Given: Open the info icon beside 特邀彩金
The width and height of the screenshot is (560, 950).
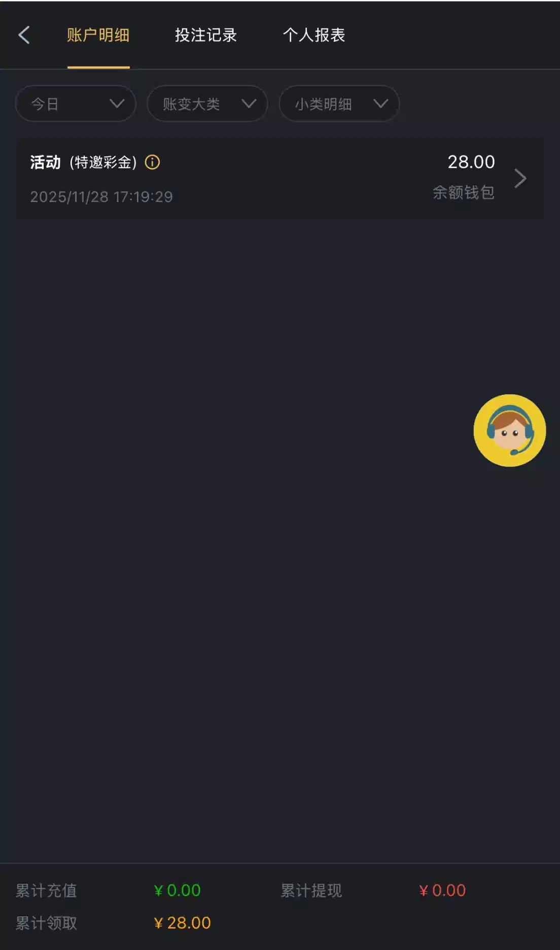Looking at the screenshot, I should (x=152, y=162).
